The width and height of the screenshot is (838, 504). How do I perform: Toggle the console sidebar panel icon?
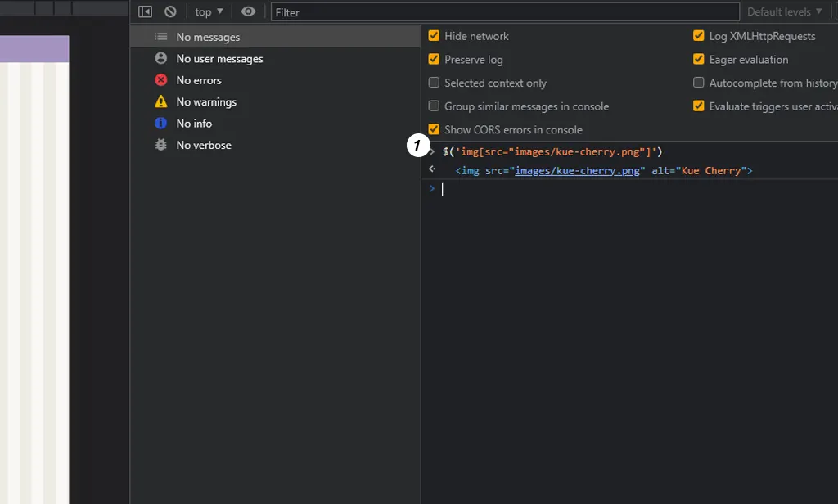[145, 11]
